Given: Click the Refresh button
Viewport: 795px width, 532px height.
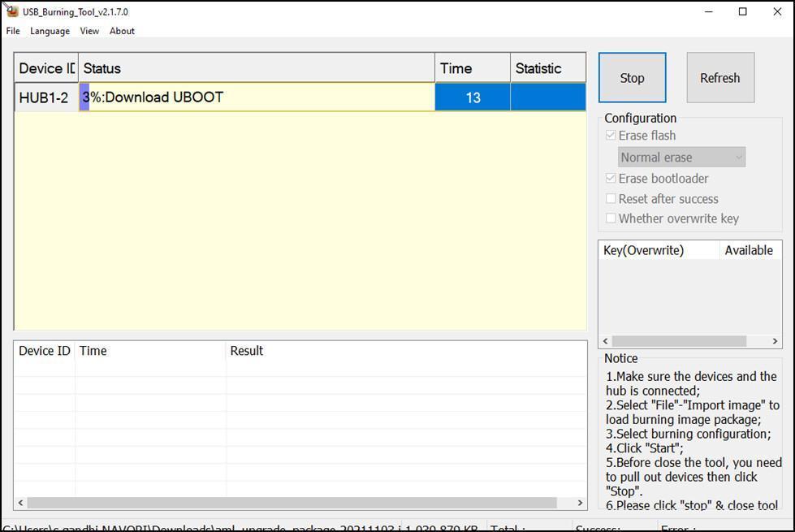Looking at the screenshot, I should tap(720, 78).
